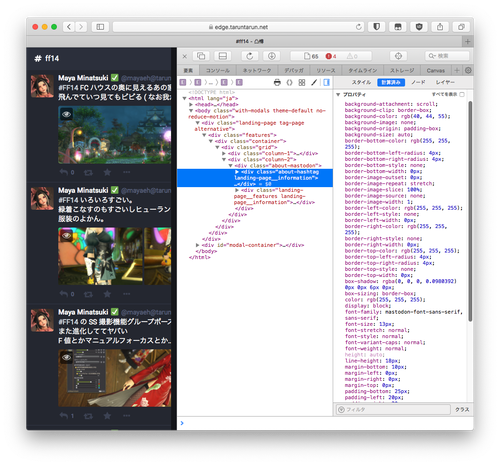500x465 pixels.
Task: Close the Web Inspector with the X
Action: 185,56
